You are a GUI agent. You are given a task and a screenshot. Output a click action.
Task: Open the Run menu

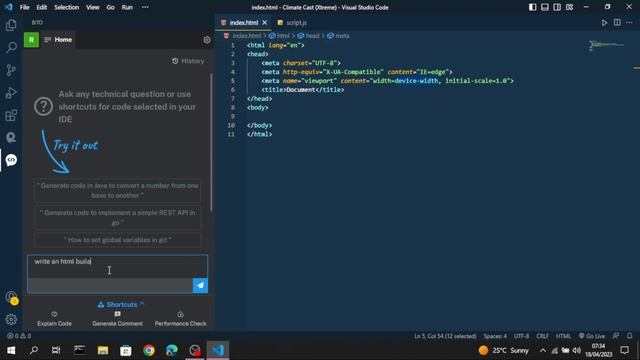click(x=127, y=7)
